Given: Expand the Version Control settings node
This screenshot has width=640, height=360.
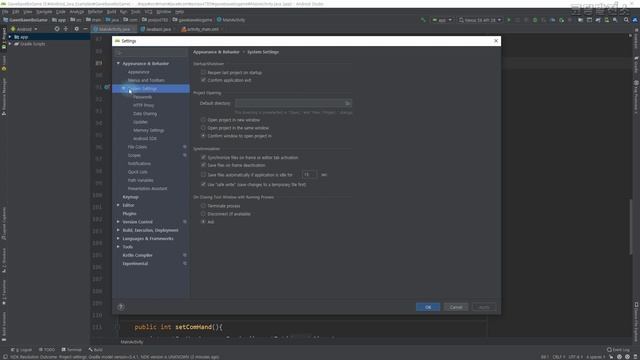Looking at the screenshot, I should point(118,222).
